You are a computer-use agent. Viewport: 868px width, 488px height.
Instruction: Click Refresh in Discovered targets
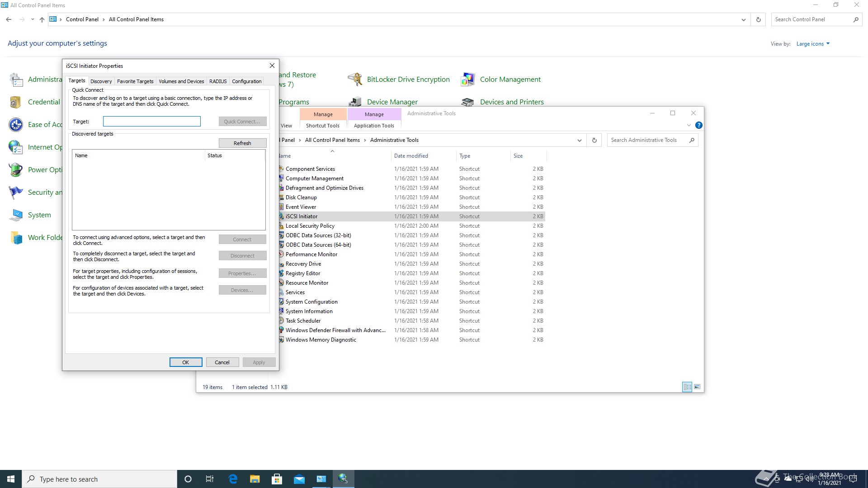coord(242,143)
